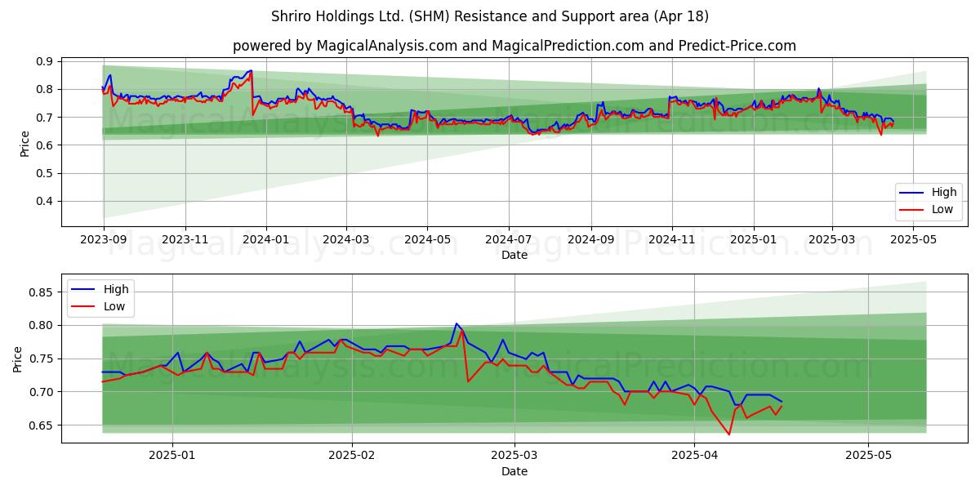Click the top chart x-axis label '2023-11'
Screen dimensions: 980x490
185,241
